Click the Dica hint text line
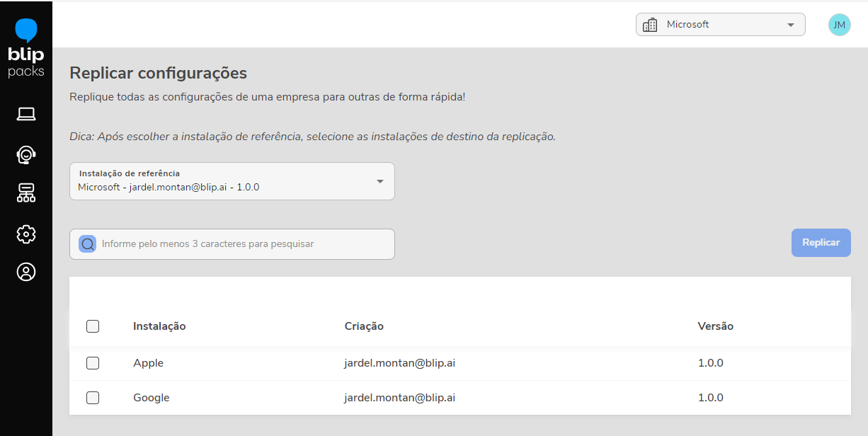This screenshot has width=868, height=436. (x=312, y=137)
